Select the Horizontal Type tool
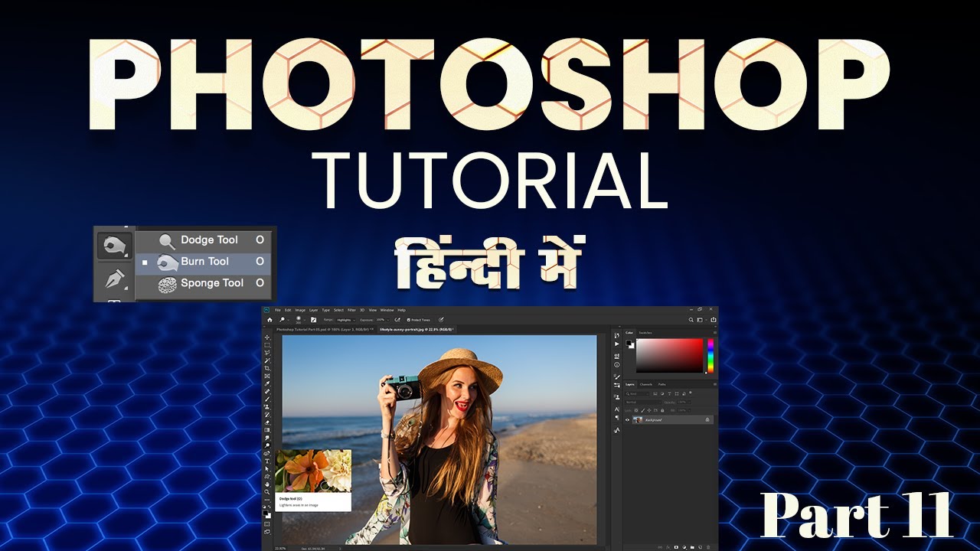The image size is (980, 551). (x=267, y=461)
